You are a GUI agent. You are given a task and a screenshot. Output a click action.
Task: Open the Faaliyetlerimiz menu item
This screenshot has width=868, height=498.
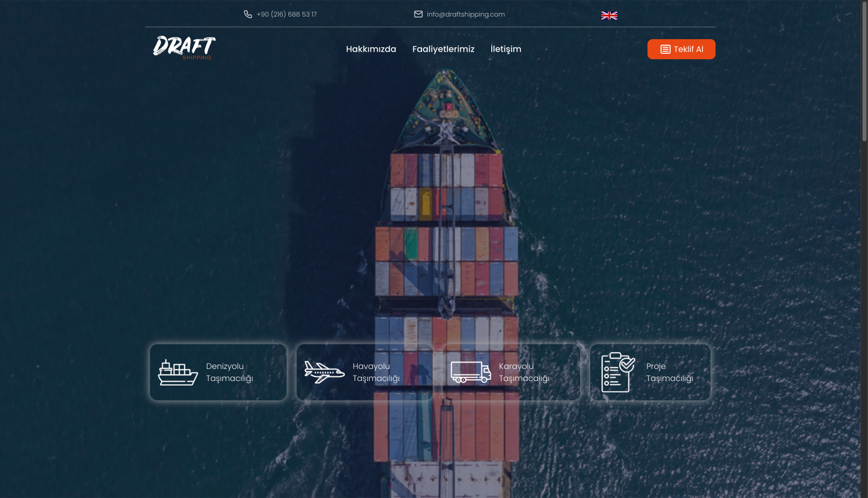(443, 49)
